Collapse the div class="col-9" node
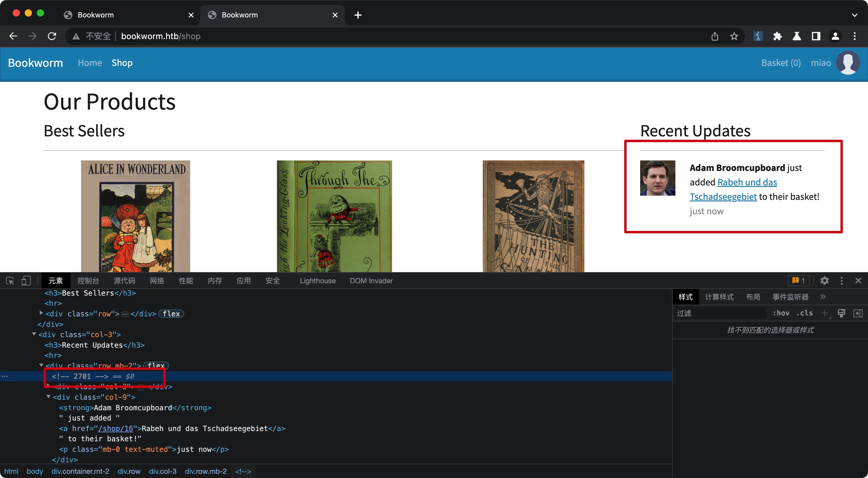 coord(49,396)
